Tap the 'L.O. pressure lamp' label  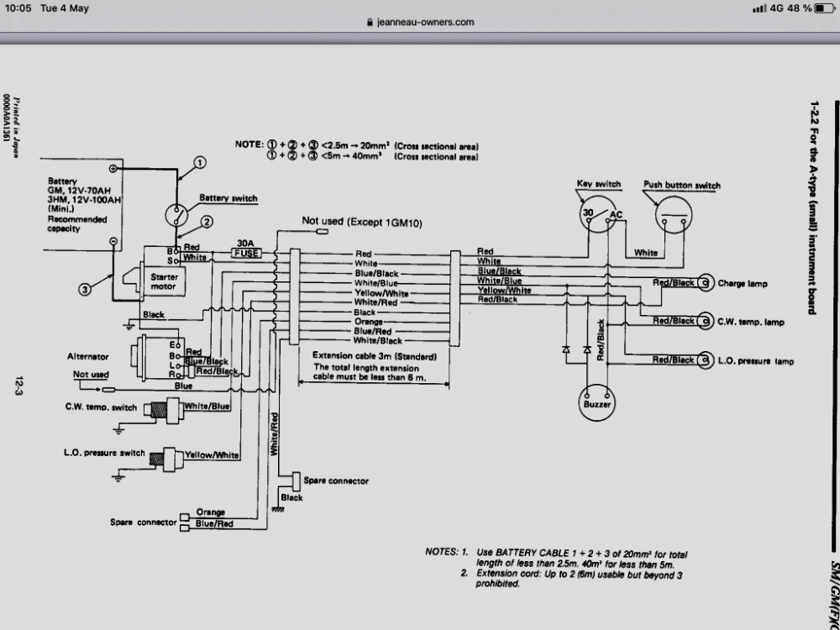pos(756,361)
